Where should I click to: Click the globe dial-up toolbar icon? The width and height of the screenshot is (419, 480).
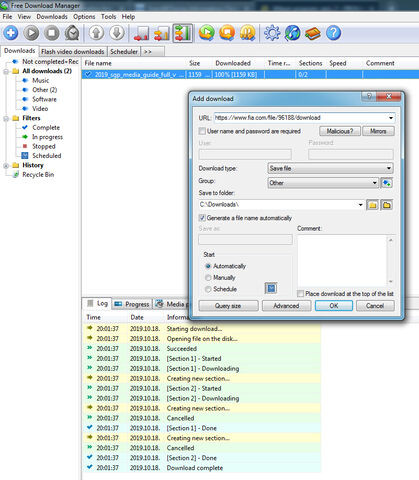coord(292,33)
